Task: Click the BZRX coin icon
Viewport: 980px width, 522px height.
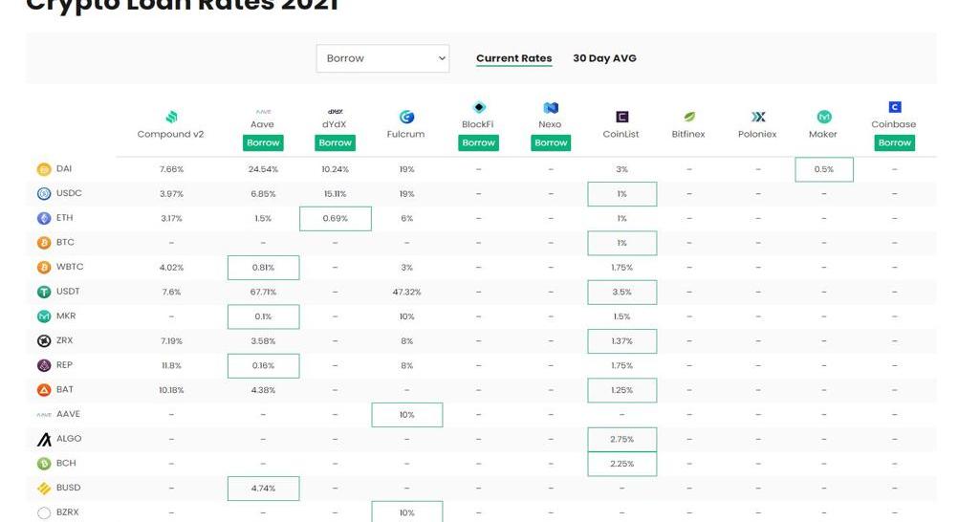Action: pos(44,512)
